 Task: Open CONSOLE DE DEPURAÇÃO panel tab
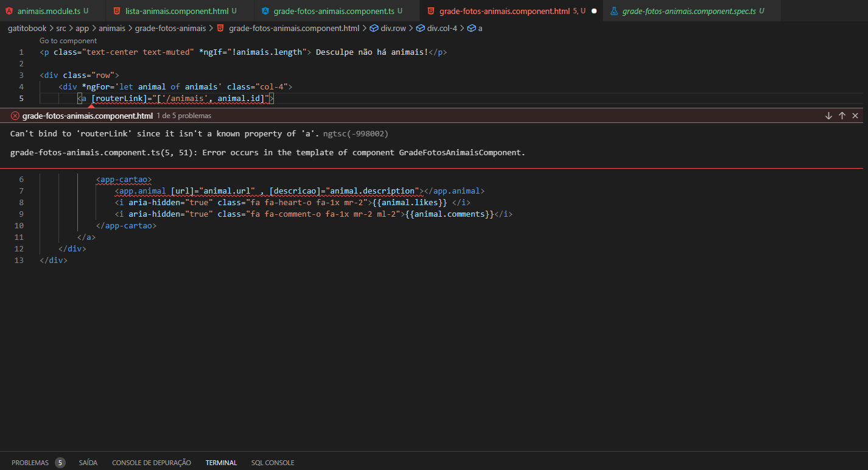[x=152, y=463]
